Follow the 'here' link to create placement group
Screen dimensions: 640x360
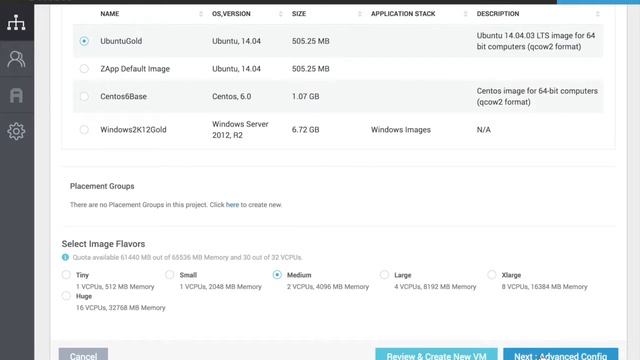[x=232, y=205]
